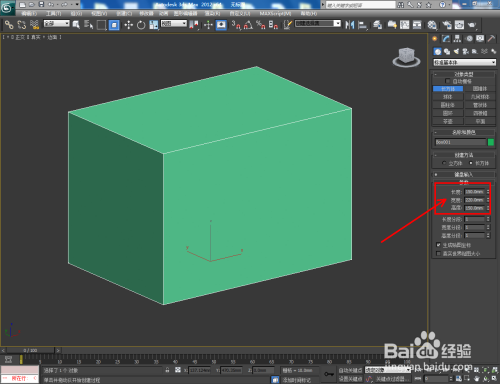
Task: Open the application menu logo button
Action: tap(7, 7)
